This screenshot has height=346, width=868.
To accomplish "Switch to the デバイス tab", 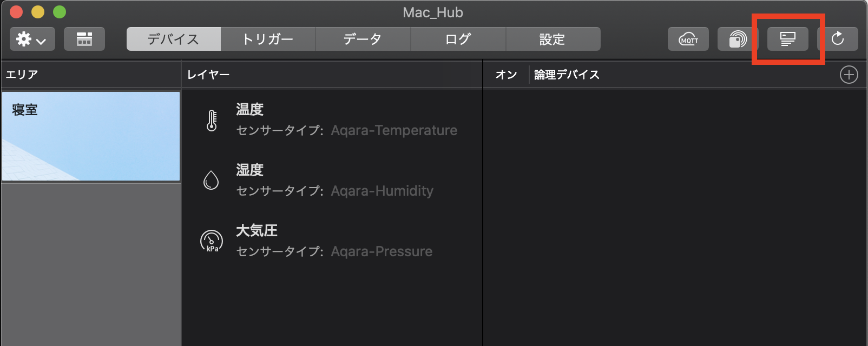I will click(174, 39).
